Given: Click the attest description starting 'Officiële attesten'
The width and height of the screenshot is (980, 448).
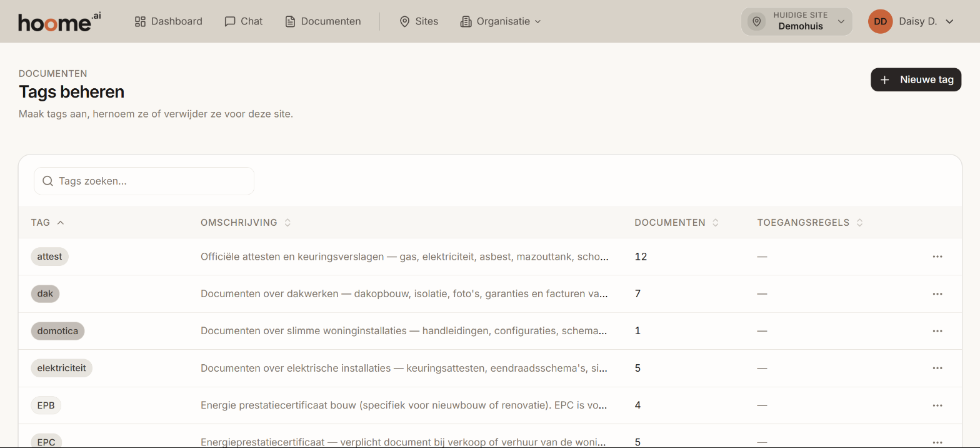Looking at the screenshot, I should tap(404, 257).
